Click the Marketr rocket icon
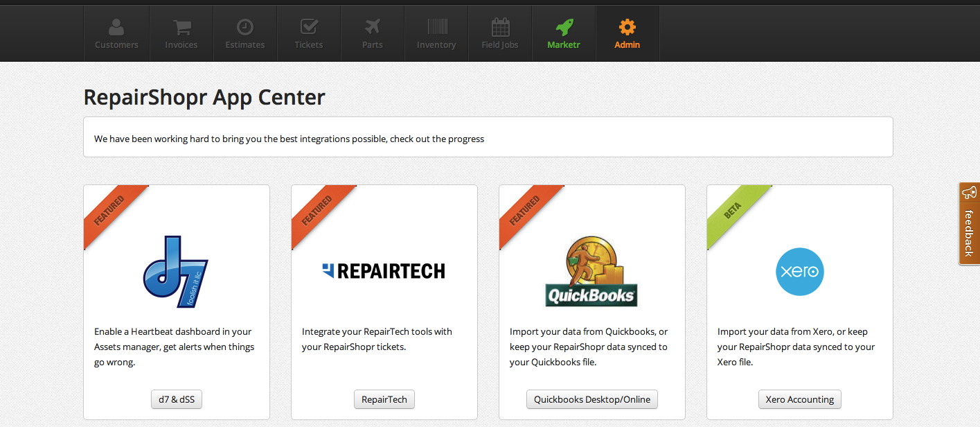The width and height of the screenshot is (980, 427). 564,27
